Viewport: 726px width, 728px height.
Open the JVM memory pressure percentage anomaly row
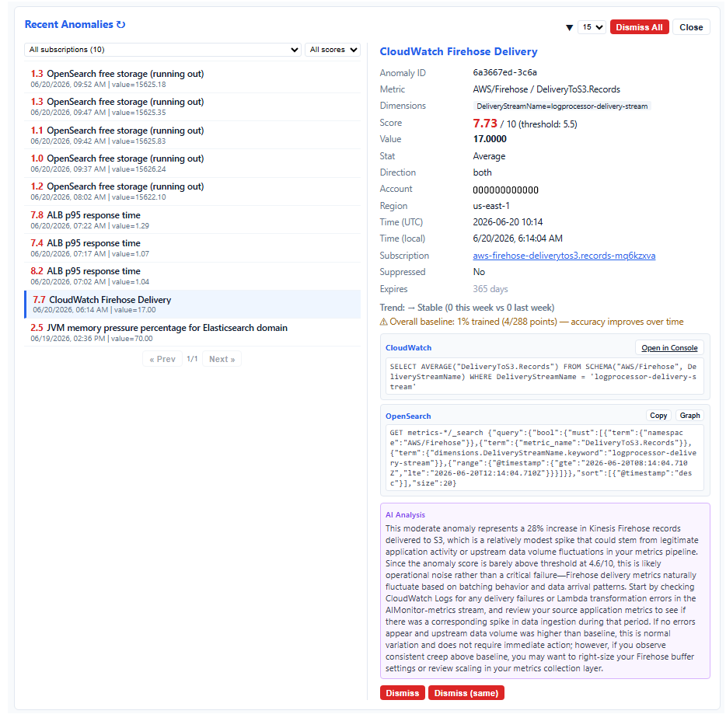(x=192, y=333)
